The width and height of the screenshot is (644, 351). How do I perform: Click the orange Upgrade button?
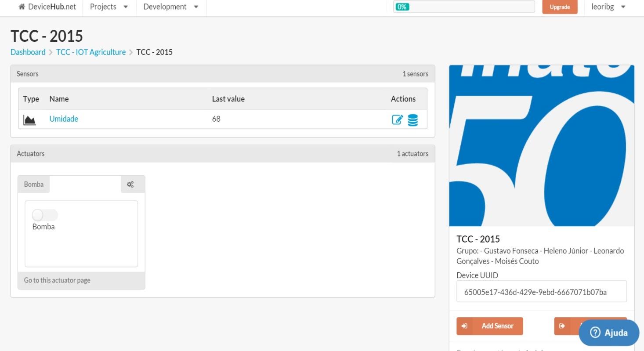(x=560, y=7)
